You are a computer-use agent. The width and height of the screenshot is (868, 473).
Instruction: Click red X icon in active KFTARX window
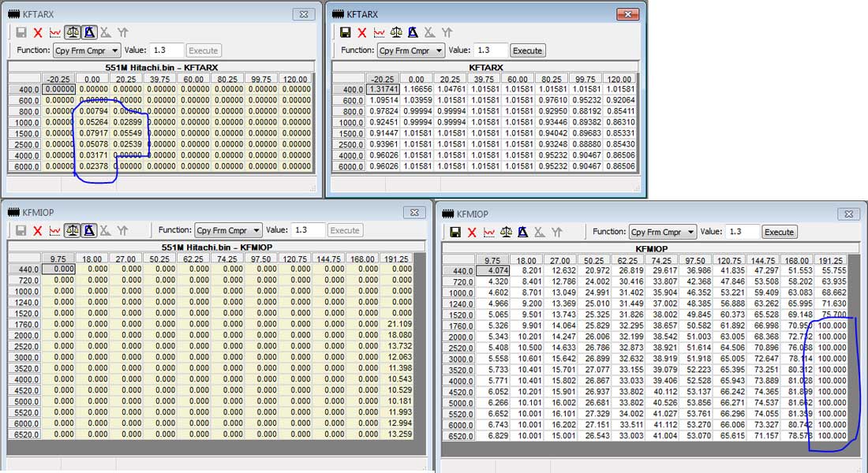tap(361, 32)
